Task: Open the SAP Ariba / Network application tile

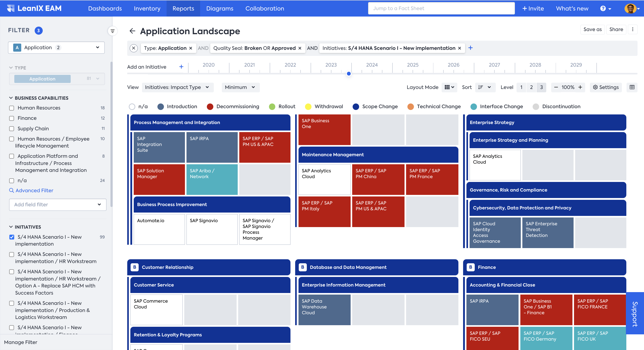Action: pyautogui.click(x=212, y=179)
